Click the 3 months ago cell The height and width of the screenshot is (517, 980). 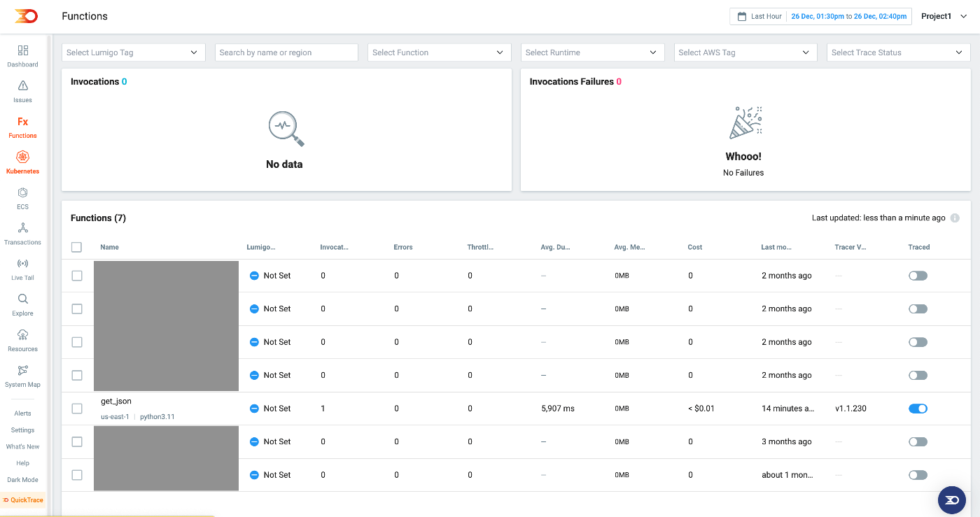point(787,441)
